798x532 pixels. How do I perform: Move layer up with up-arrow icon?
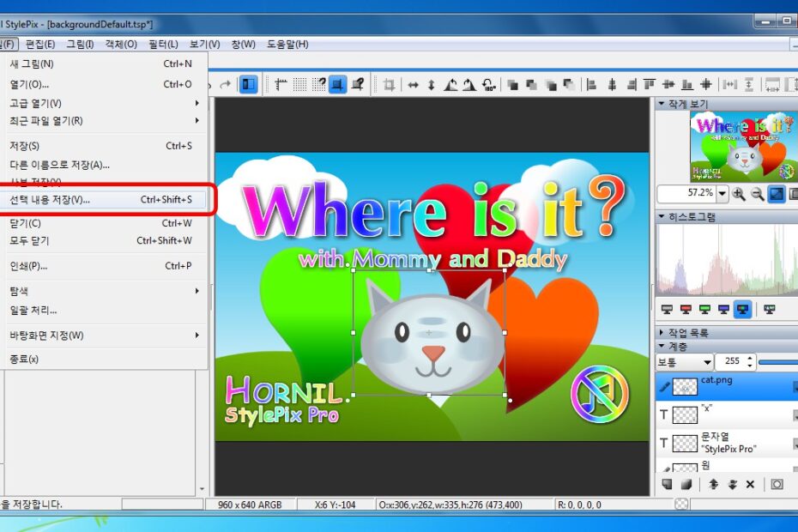click(x=713, y=484)
